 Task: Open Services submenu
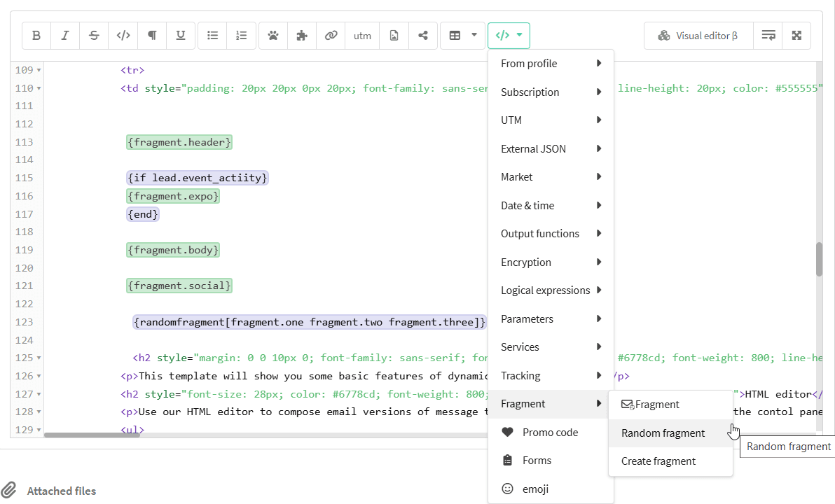coord(551,347)
